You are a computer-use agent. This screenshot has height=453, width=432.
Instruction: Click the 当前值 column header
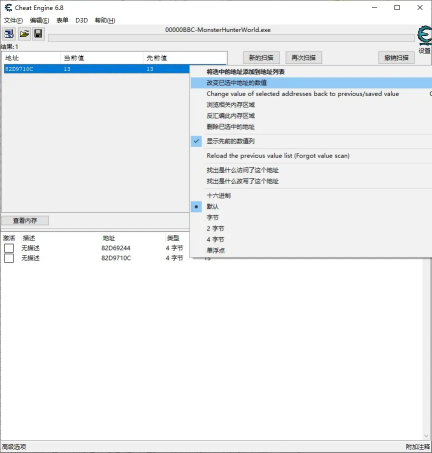pos(102,58)
